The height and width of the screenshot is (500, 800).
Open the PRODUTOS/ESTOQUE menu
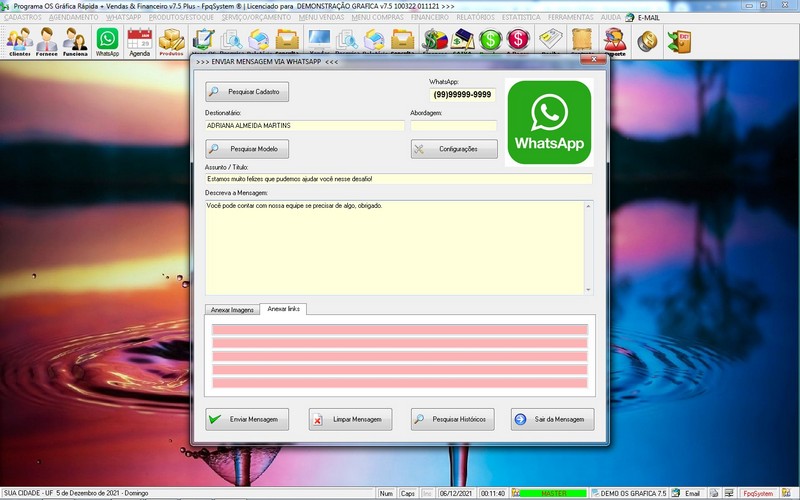181,17
